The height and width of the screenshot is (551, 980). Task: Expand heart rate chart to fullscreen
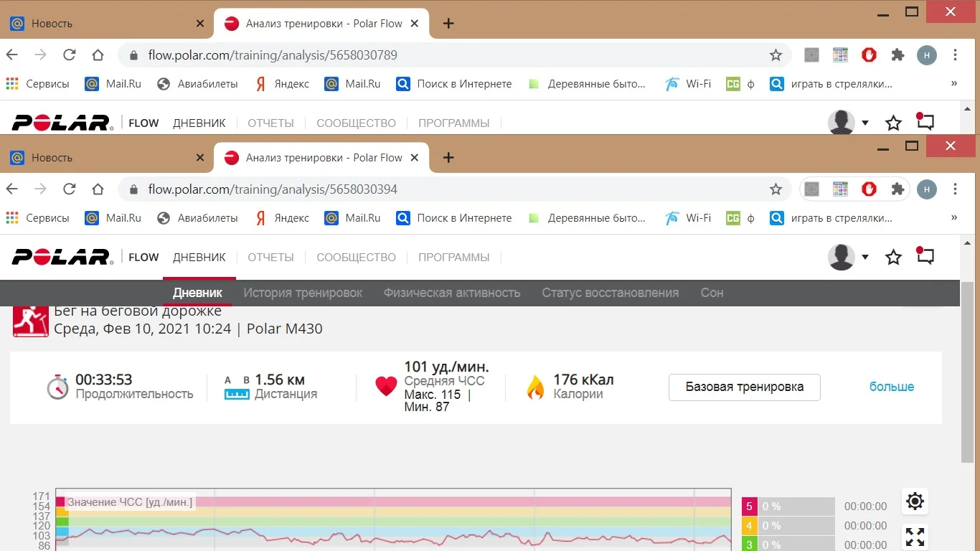(x=915, y=537)
